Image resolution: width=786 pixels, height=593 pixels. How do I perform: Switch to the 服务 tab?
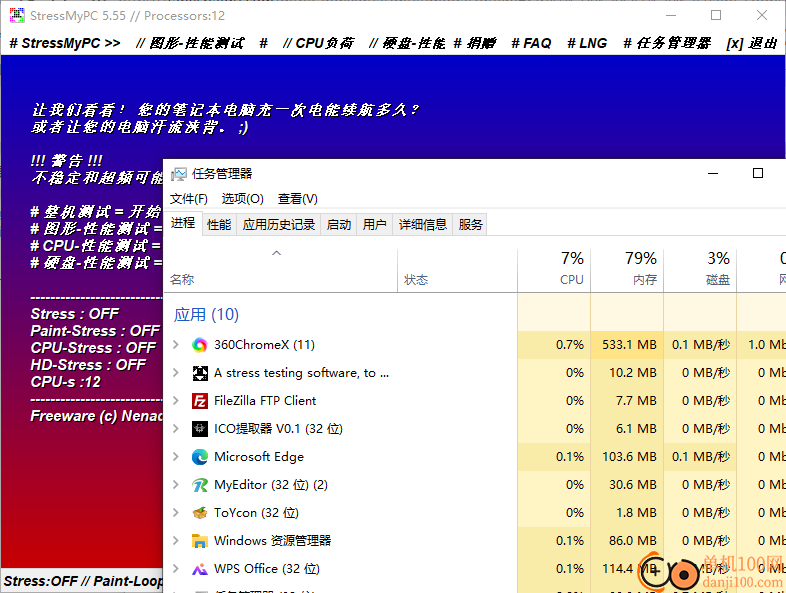(x=470, y=225)
